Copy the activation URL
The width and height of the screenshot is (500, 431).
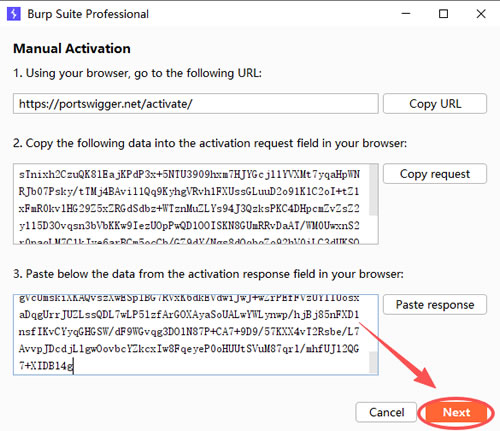point(435,104)
